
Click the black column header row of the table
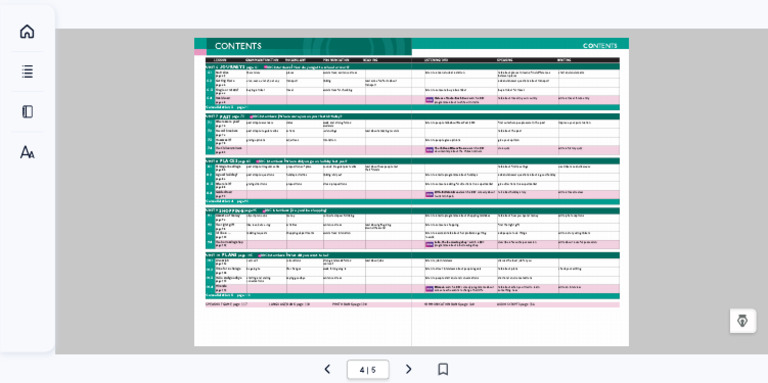[x=412, y=60]
